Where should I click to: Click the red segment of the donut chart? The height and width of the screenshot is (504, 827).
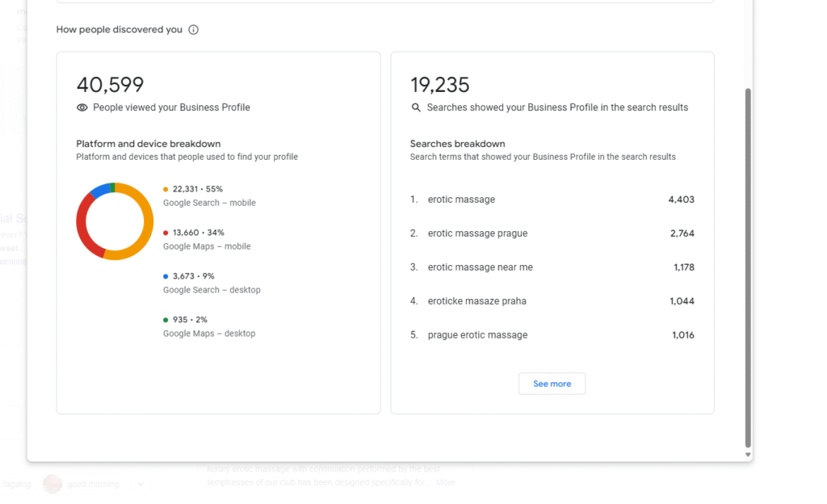coord(83,234)
